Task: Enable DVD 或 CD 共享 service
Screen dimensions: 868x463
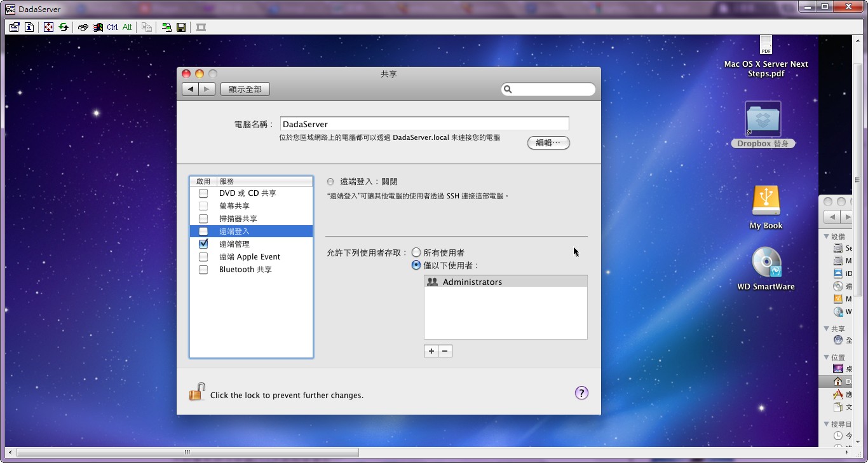Action: [x=203, y=193]
